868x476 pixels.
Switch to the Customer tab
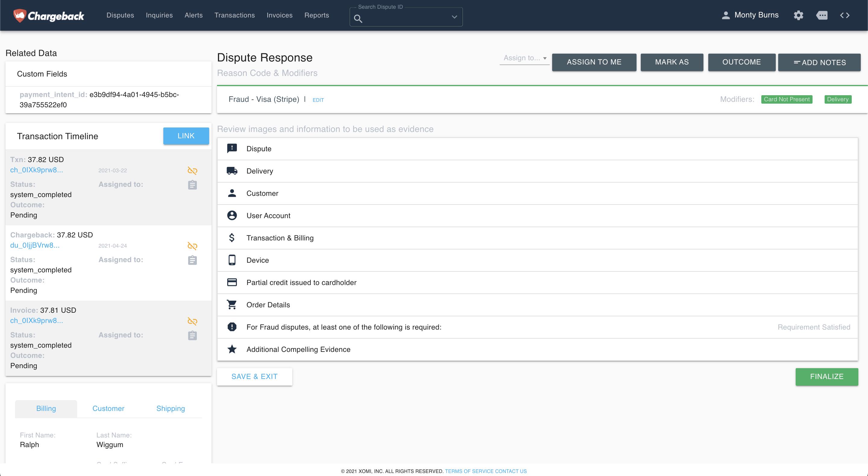coord(108,408)
